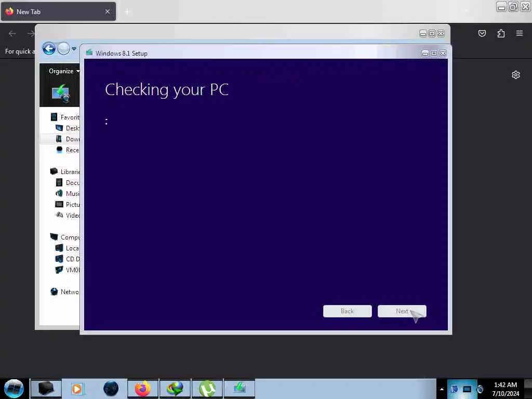Click the Network globe icon in sidebar

54,291
